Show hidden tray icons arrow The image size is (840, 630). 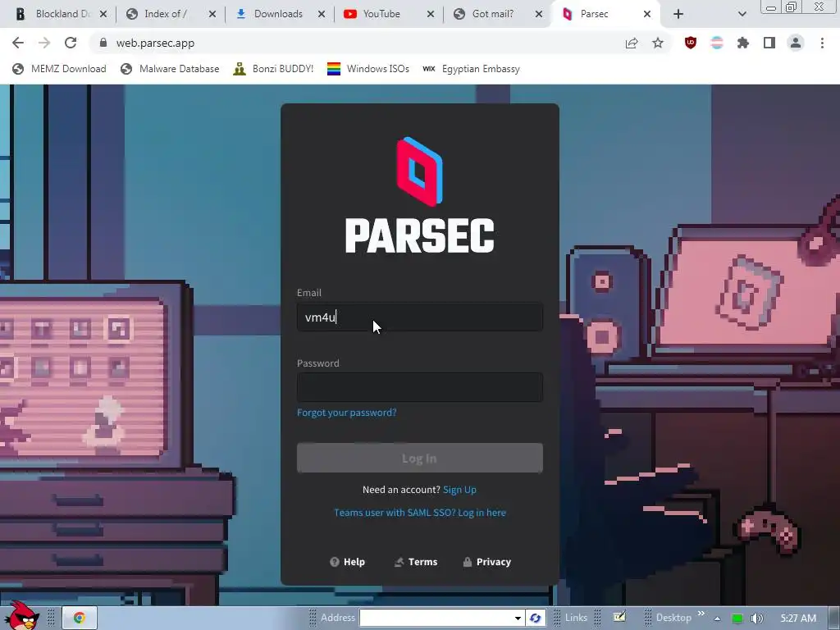pyautogui.click(x=717, y=619)
